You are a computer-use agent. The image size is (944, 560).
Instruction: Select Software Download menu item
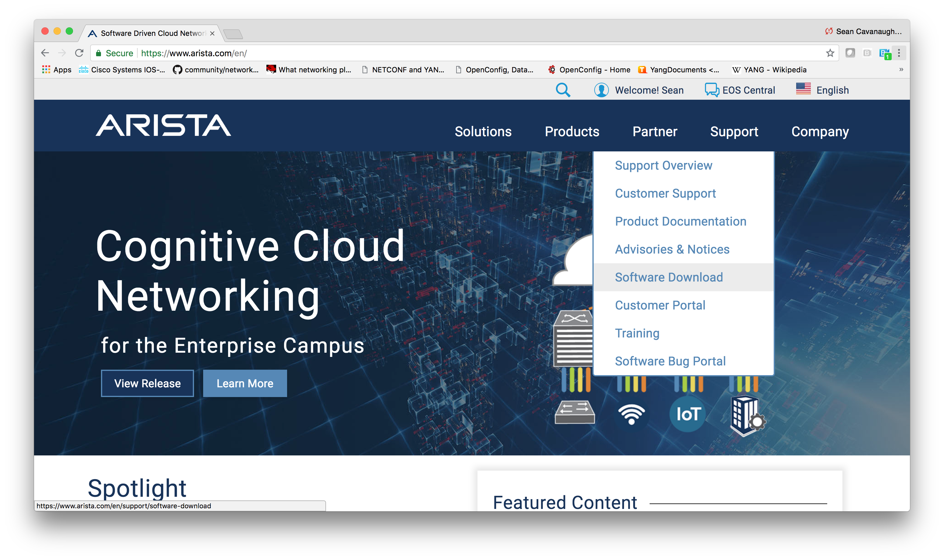pos(684,277)
